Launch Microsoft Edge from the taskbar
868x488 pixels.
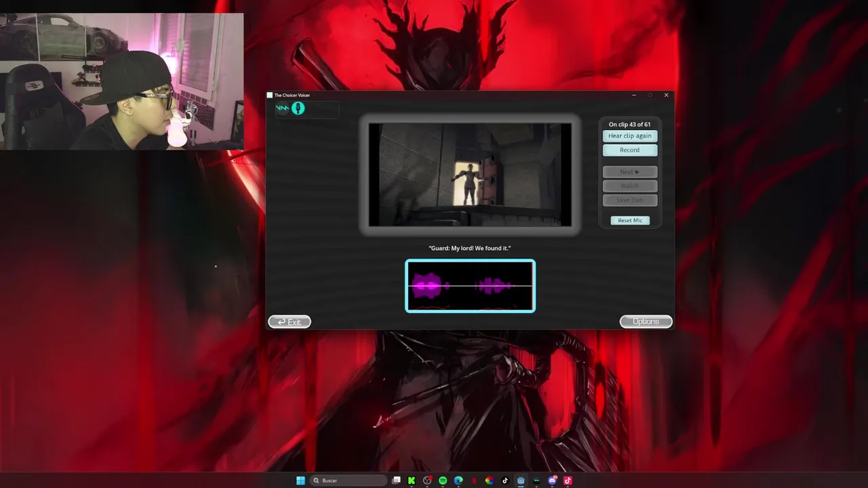click(458, 481)
